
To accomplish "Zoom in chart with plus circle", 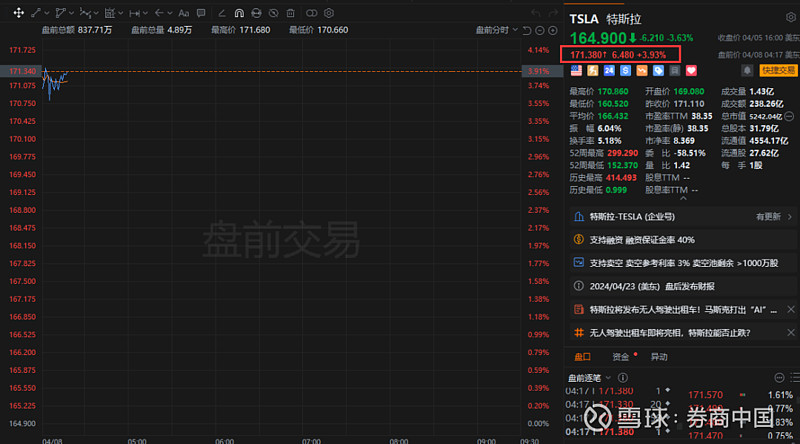I will 553,31.
